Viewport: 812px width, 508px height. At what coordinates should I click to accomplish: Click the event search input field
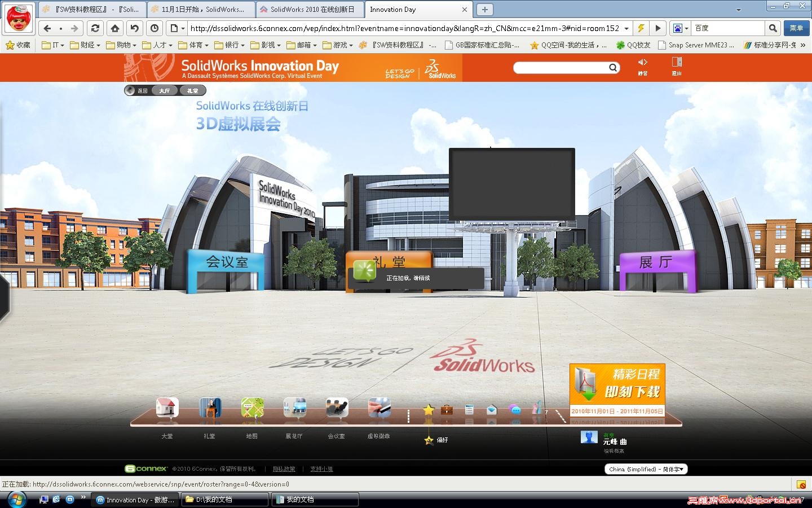click(561, 68)
